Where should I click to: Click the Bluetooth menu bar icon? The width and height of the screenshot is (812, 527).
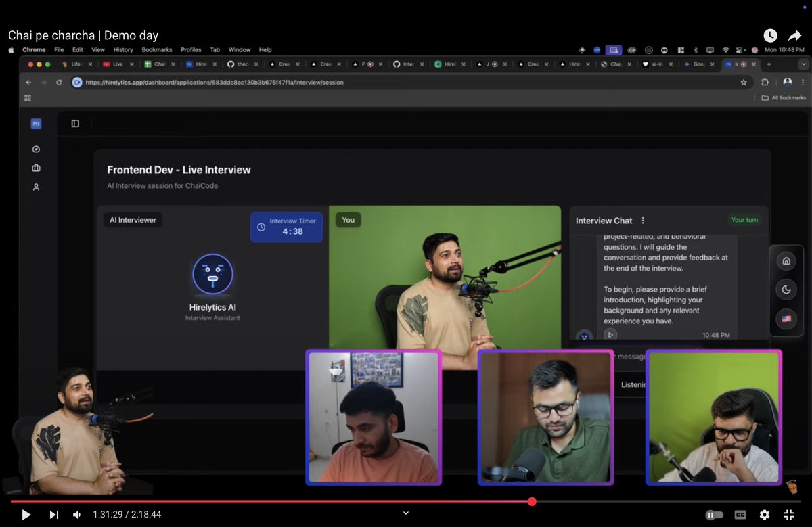[x=695, y=50]
